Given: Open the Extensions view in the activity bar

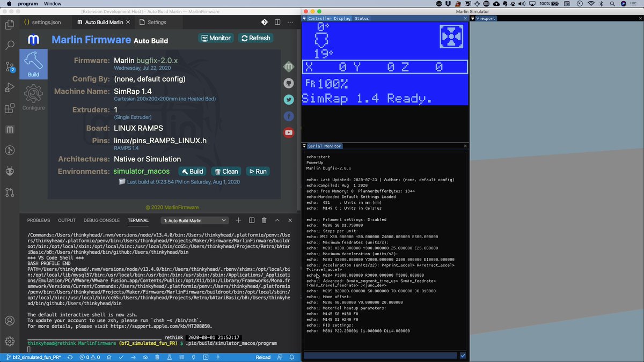Looking at the screenshot, I should tap(9, 108).
